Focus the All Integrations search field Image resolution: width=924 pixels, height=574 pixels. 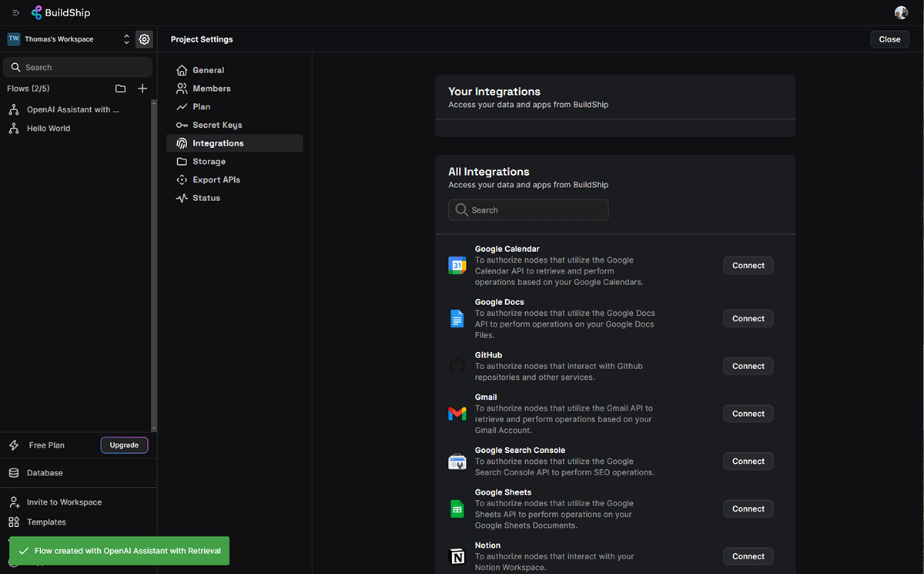pos(528,210)
